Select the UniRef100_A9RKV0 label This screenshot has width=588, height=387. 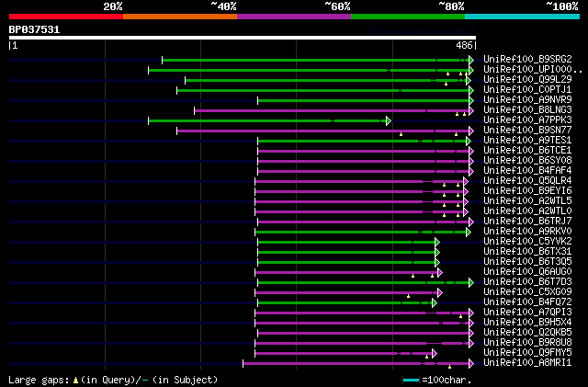tap(527, 232)
